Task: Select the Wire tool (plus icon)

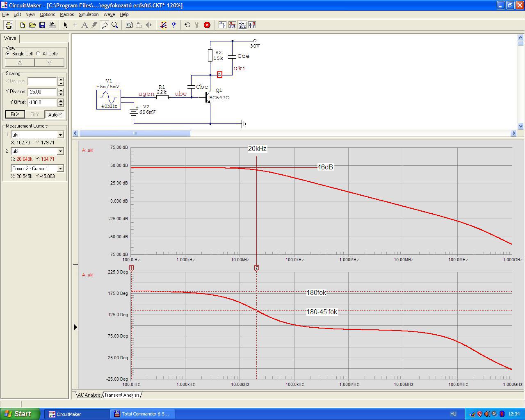Action: (x=75, y=25)
